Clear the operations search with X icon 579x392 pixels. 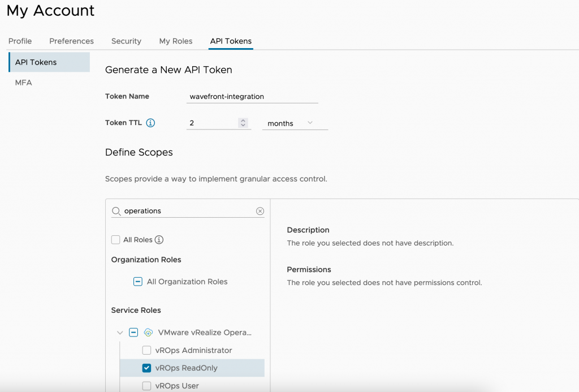coord(260,211)
